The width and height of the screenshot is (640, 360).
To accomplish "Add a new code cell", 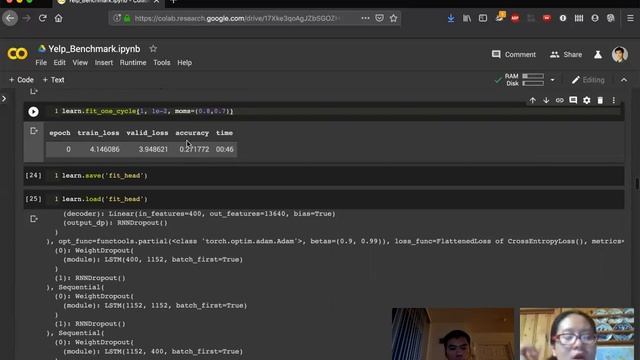I will [21, 80].
